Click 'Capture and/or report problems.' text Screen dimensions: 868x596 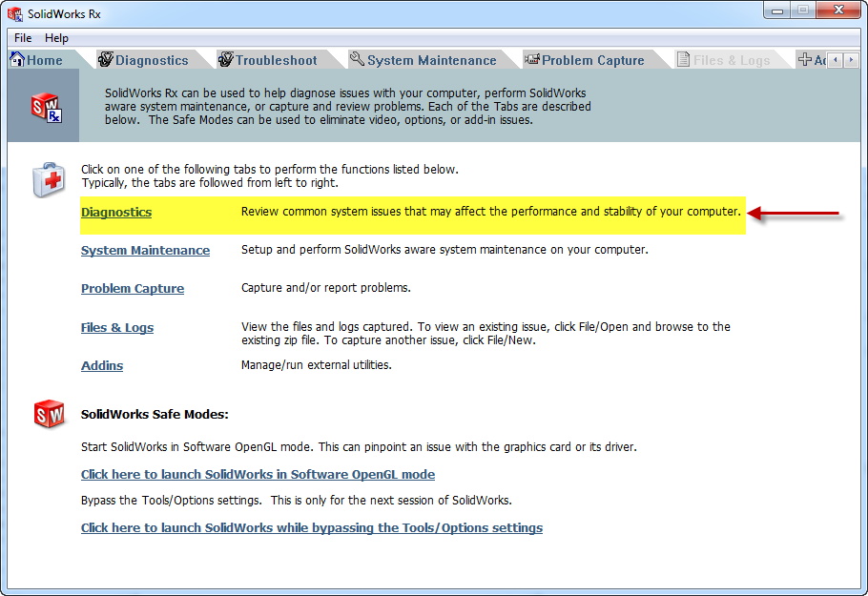click(x=326, y=288)
